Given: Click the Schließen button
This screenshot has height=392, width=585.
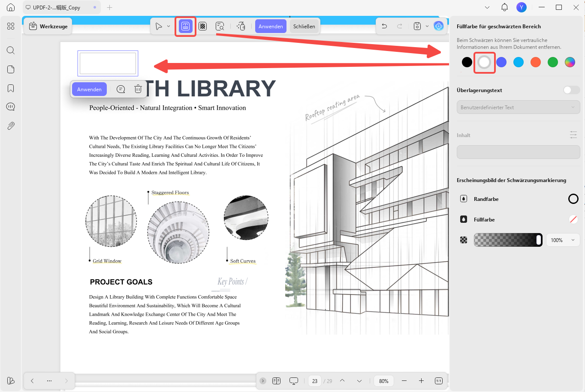Looking at the screenshot, I should coord(304,26).
